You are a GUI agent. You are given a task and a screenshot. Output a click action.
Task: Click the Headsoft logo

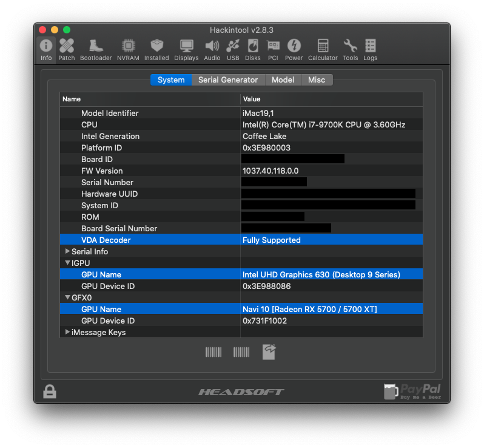[241, 392]
